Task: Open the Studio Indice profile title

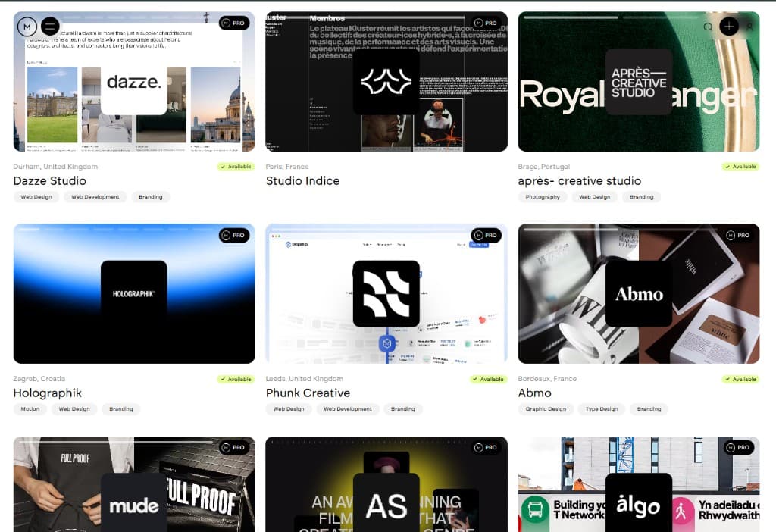Action: (x=302, y=181)
